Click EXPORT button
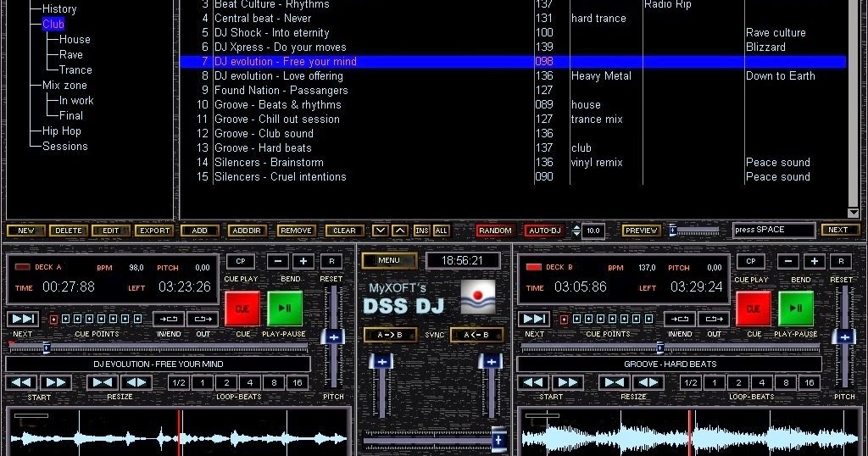 154,231
